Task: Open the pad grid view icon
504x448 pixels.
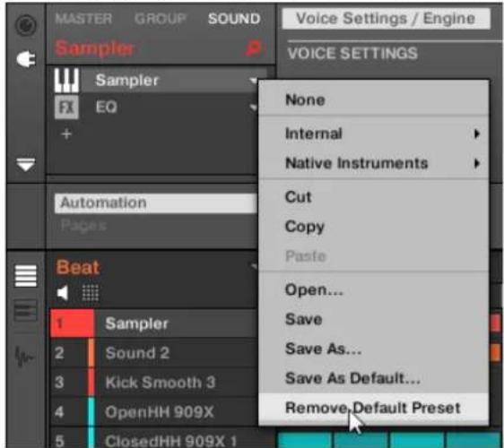Action: pyautogui.click(x=91, y=293)
